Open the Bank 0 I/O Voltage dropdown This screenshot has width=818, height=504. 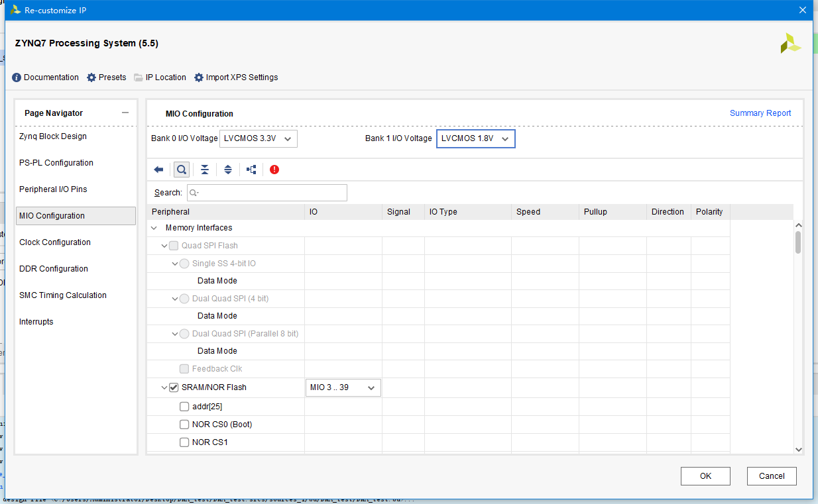(x=259, y=138)
